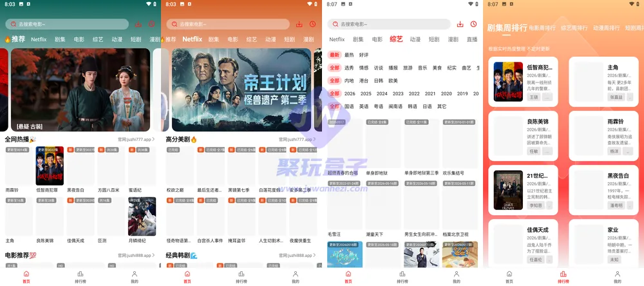Screen dimensions: 644x286
Task: Tap the download icon on the white 综艺 screen
Action: pyautogui.click(x=460, y=24)
